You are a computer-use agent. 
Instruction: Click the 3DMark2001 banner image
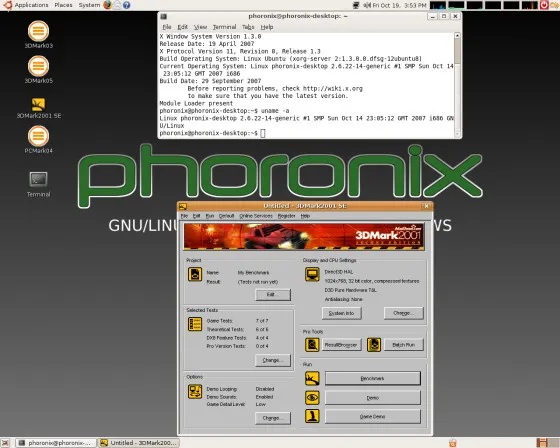tap(304, 236)
